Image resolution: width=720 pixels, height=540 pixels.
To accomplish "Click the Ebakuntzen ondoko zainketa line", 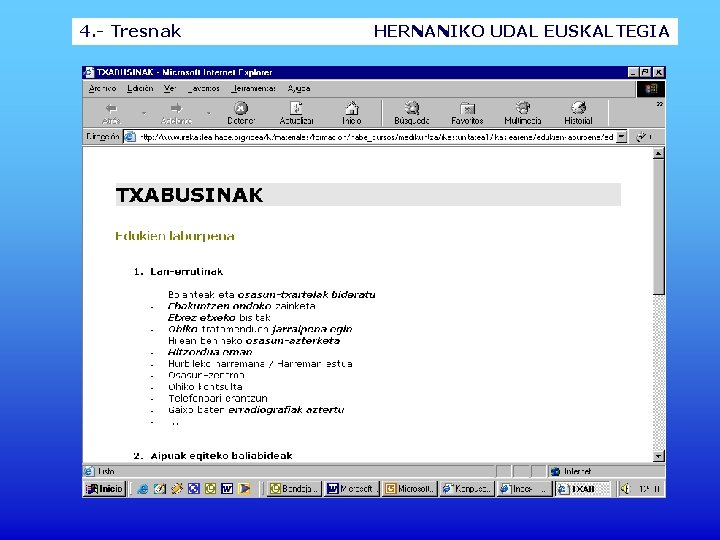I will [x=242, y=306].
